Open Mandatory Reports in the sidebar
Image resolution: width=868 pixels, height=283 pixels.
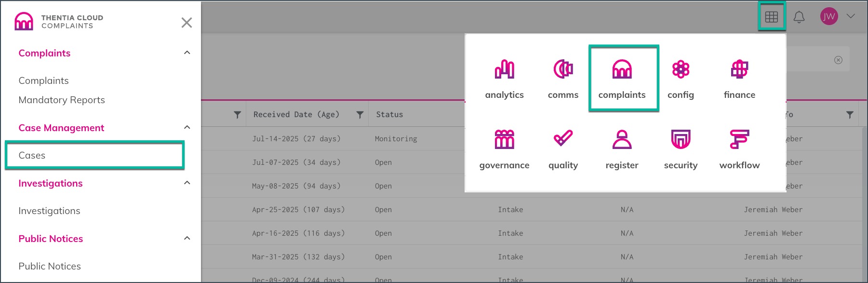pos(62,100)
